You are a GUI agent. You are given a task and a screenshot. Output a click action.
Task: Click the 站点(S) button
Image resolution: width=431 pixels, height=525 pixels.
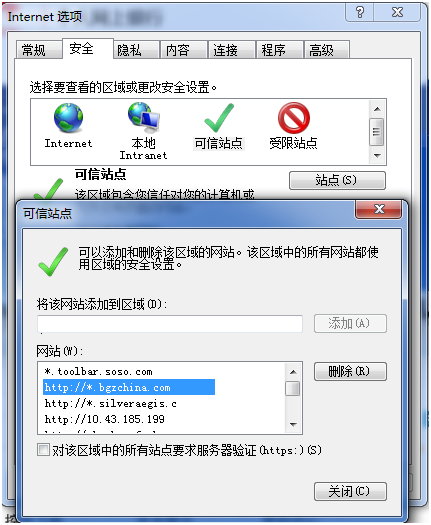337,180
